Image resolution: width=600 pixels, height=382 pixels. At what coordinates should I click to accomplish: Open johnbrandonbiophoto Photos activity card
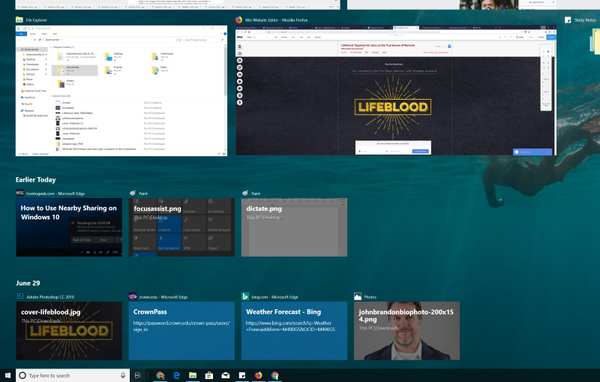click(407, 331)
